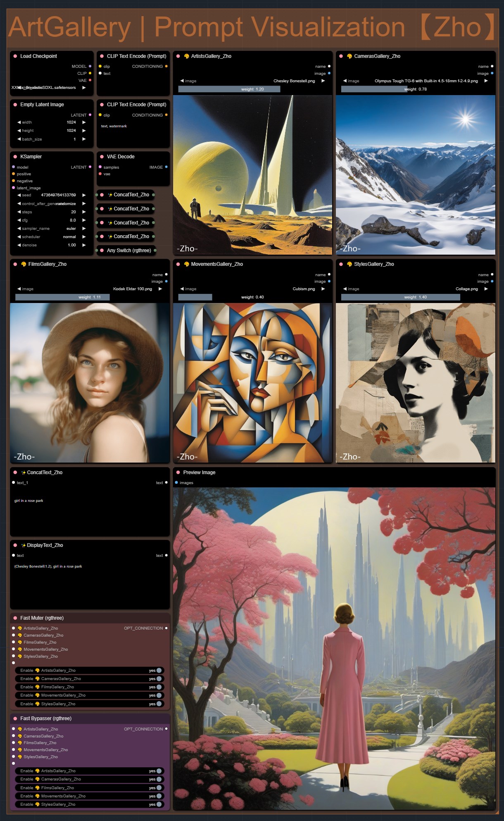Click the name output port on ArtistsGallery_Zho
Image resolution: width=504 pixels, height=821 pixels.
click(x=329, y=66)
